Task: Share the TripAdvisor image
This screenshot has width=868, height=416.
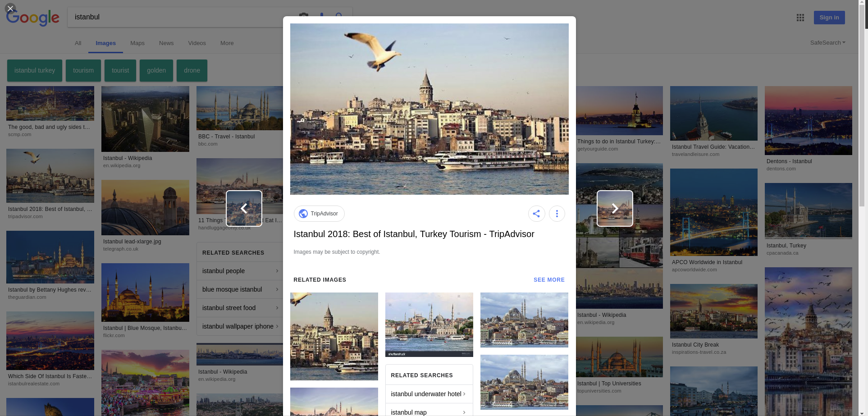Action: pos(536,214)
